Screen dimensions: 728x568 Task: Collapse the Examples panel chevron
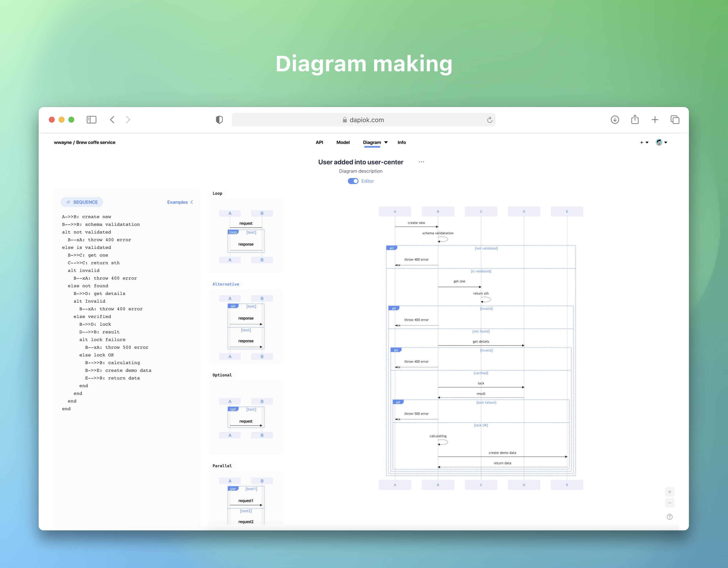pos(192,202)
